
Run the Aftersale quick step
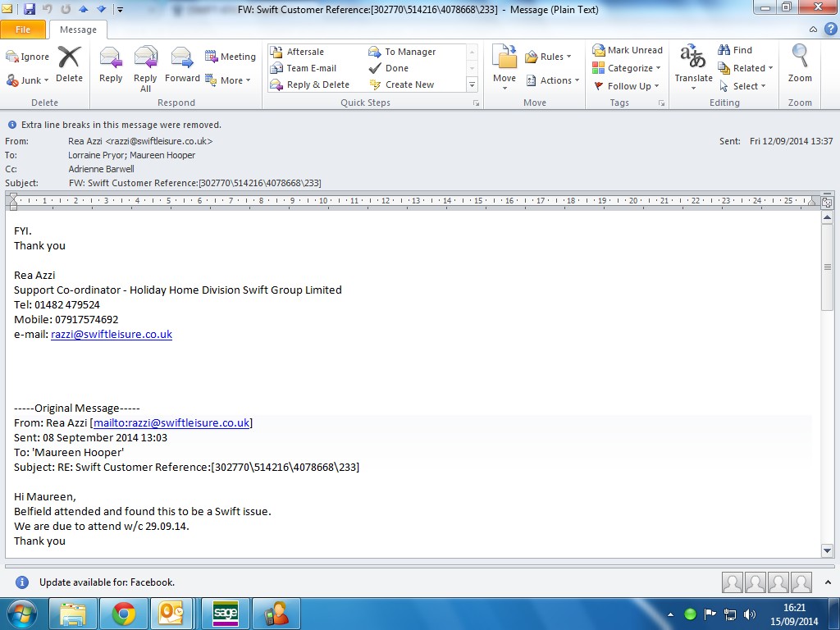click(x=297, y=52)
